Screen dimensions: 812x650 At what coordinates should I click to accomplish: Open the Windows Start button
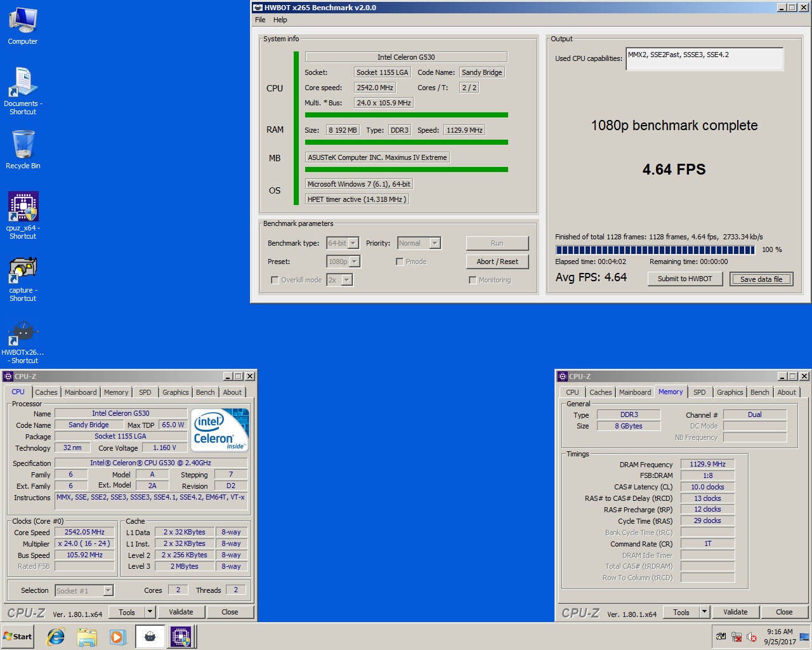tap(18, 637)
